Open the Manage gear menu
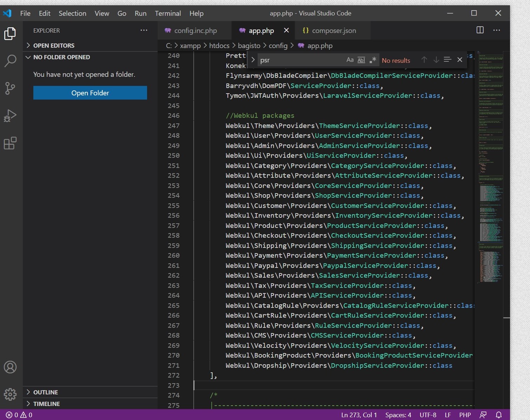Screen dimensions: 530x420 (10, 394)
